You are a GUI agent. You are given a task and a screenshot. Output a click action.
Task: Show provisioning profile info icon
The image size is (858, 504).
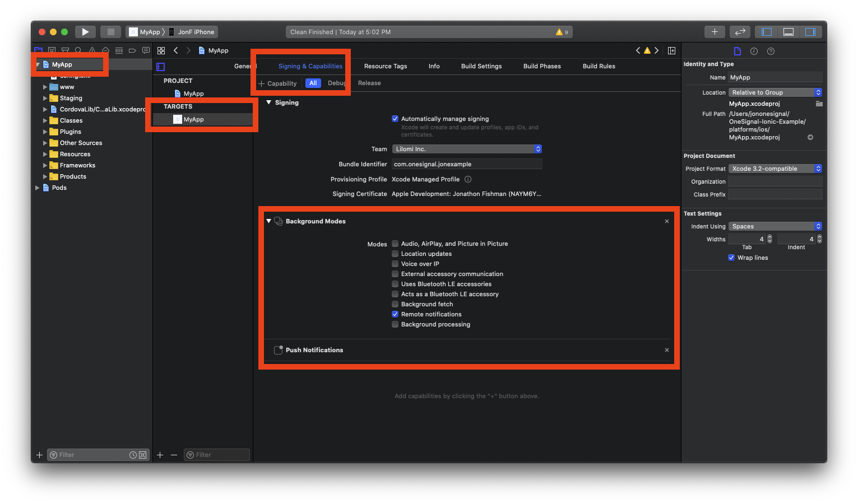[x=468, y=179]
